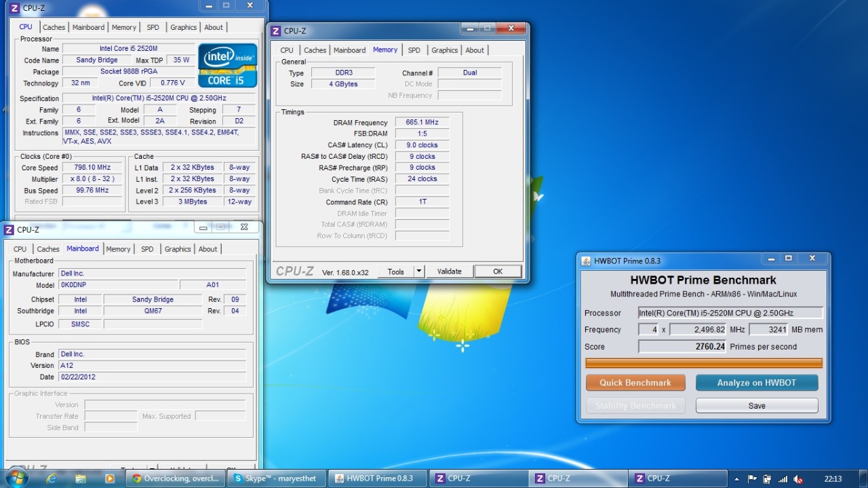Select Mainboard tab in top-left CPU window
Viewport: 868px width, 488px height.
coord(89,27)
